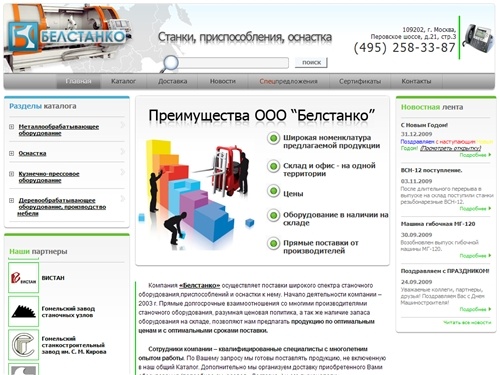
Task: Click the arrow right of Деревообрабатывающее оборудование
Action: click(x=122, y=199)
